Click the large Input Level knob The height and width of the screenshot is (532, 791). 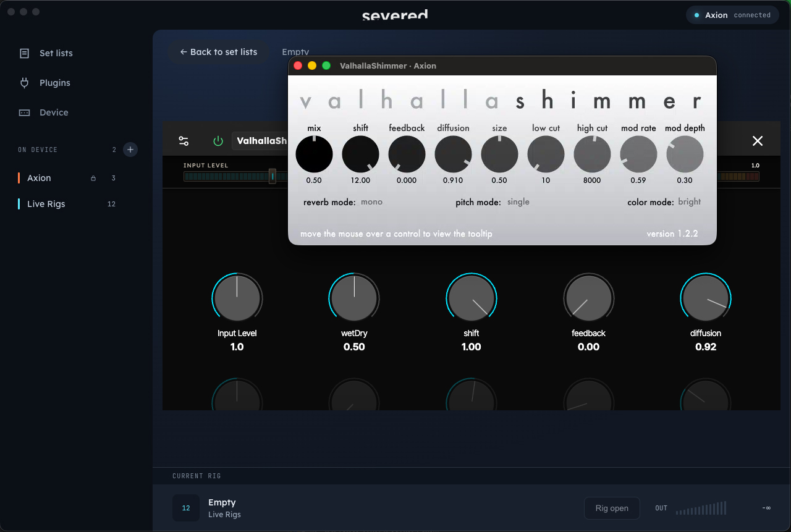(237, 298)
